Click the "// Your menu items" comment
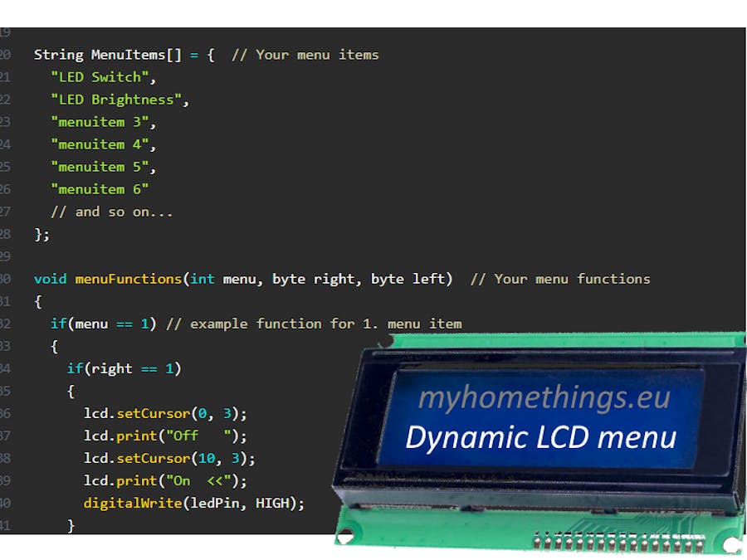Viewport: 747px width, 560px height. pyautogui.click(x=307, y=54)
